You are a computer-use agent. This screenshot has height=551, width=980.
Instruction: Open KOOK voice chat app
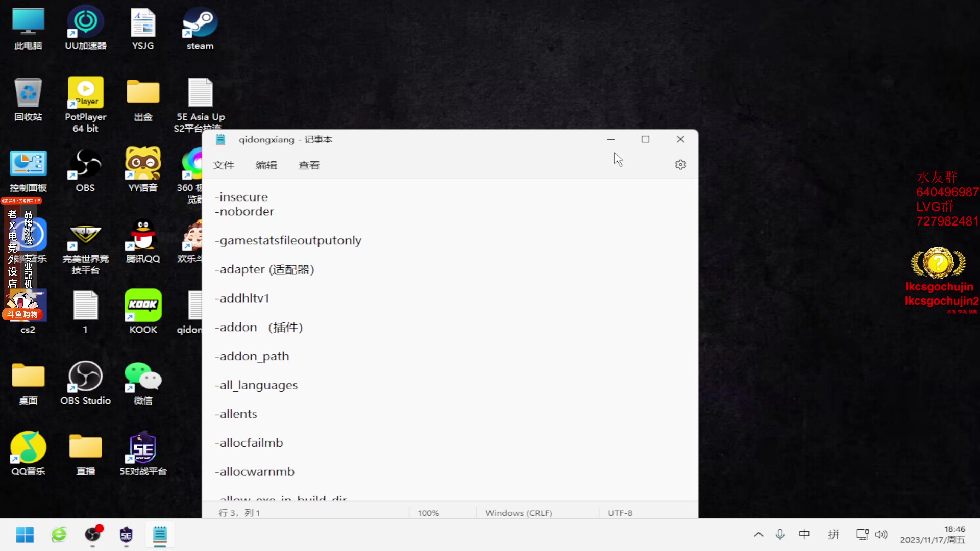point(142,306)
